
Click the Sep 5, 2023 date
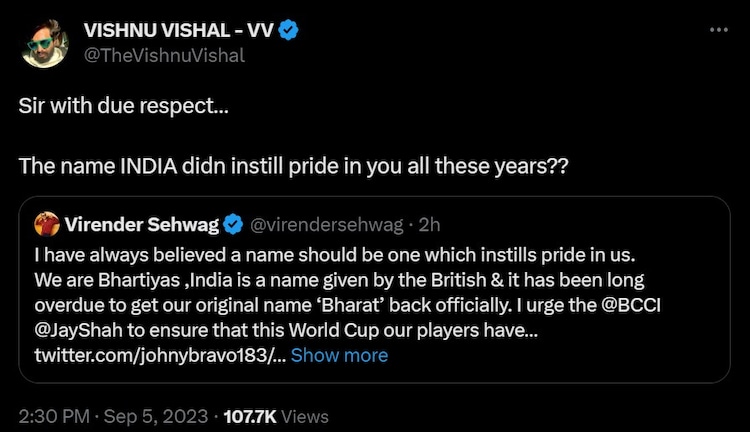[154, 416]
